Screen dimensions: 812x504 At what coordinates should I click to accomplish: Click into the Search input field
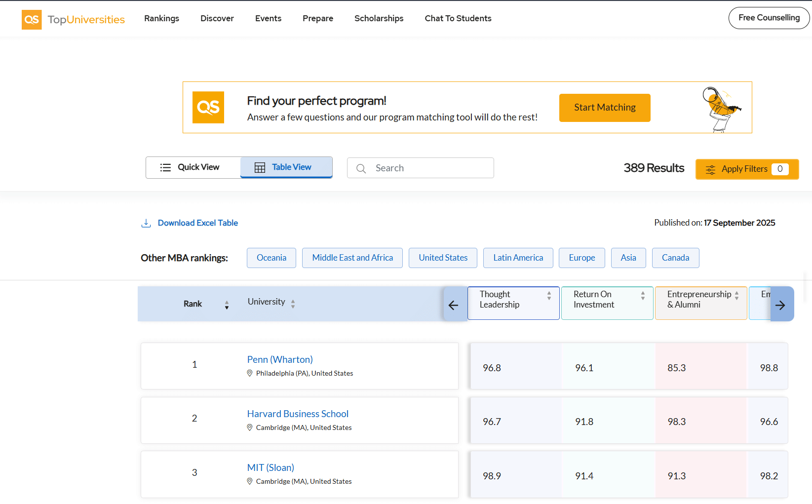[x=429, y=168]
